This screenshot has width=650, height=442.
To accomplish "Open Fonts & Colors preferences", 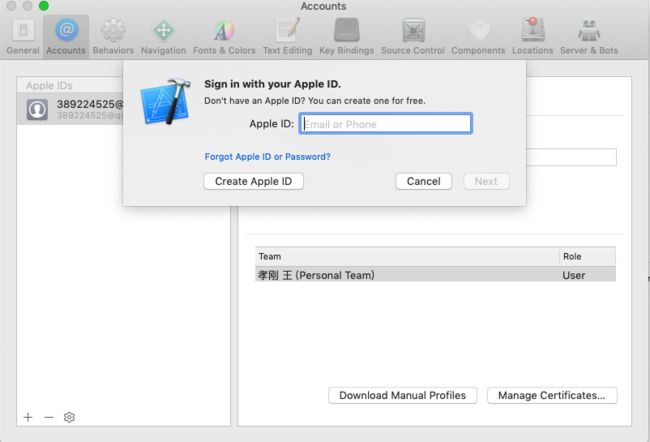I will (224, 37).
